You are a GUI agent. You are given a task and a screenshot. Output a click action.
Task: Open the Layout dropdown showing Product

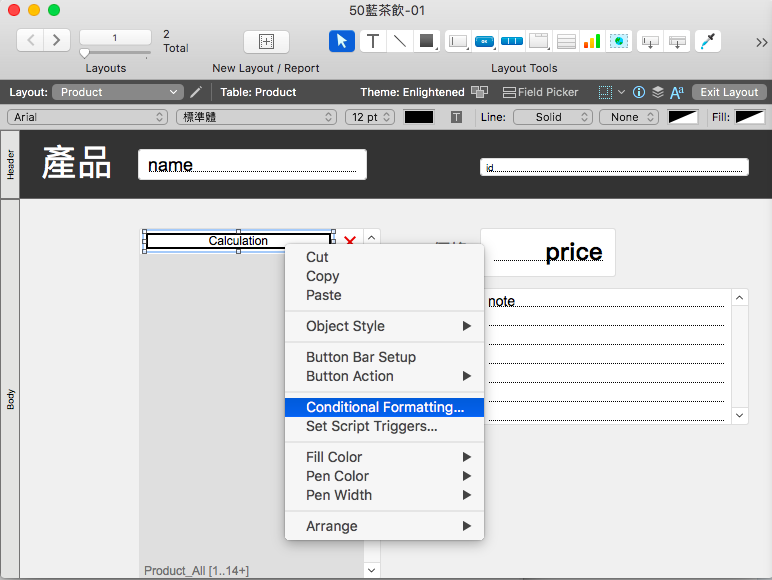coord(118,92)
